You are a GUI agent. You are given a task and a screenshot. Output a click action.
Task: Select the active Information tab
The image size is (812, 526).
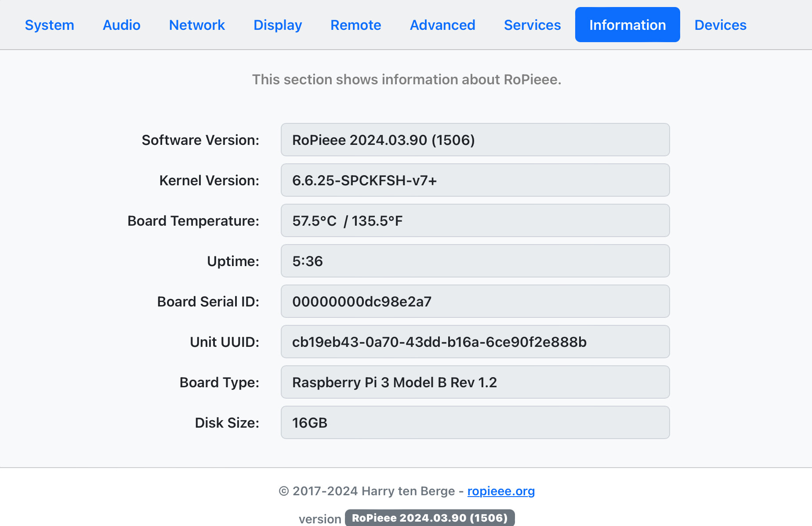coord(627,25)
